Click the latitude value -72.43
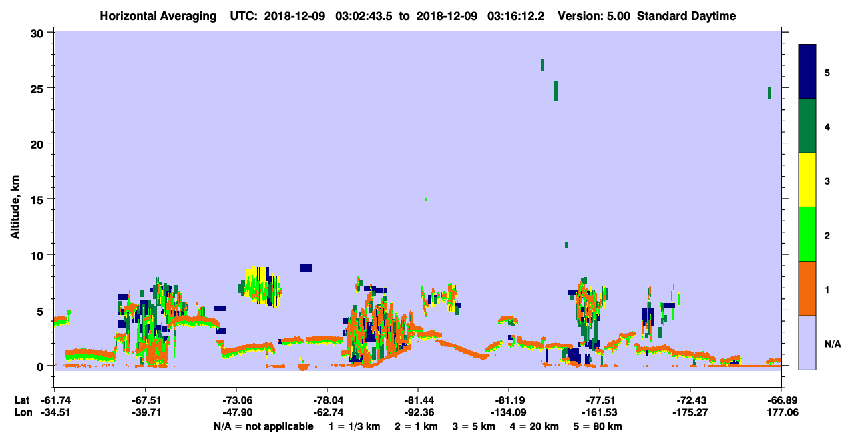 point(690,400)
